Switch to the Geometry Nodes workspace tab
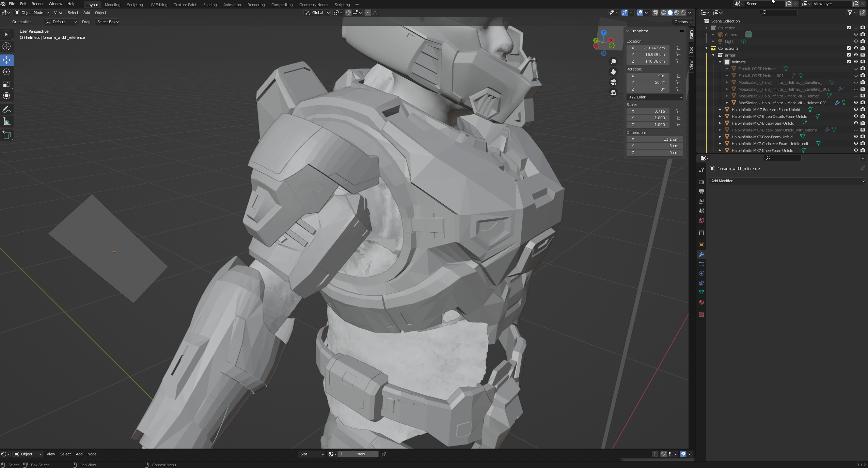Screen dimensions: 868x468 (x=313, y=5)
